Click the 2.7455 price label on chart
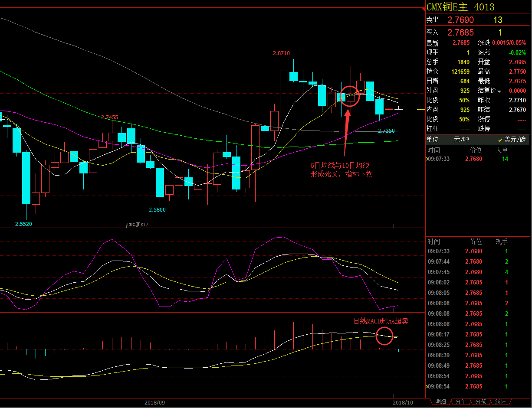This screenshot has width=532, height=408. [109, 118]
